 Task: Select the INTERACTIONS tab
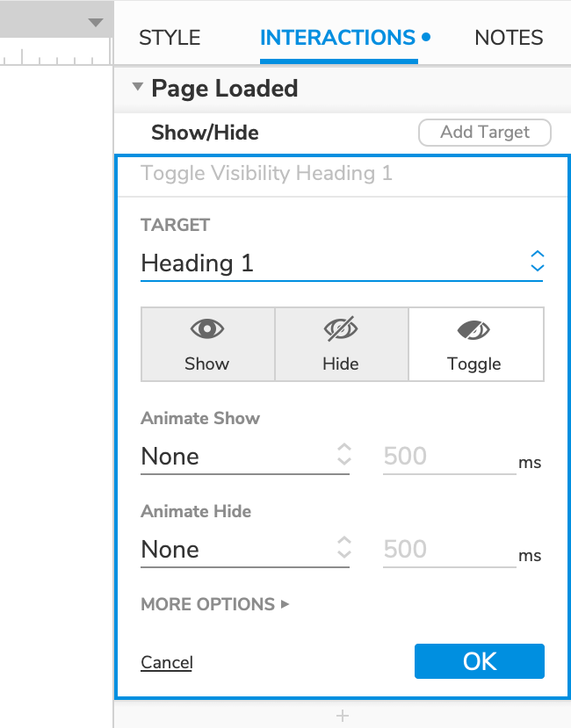pos(338,38)
